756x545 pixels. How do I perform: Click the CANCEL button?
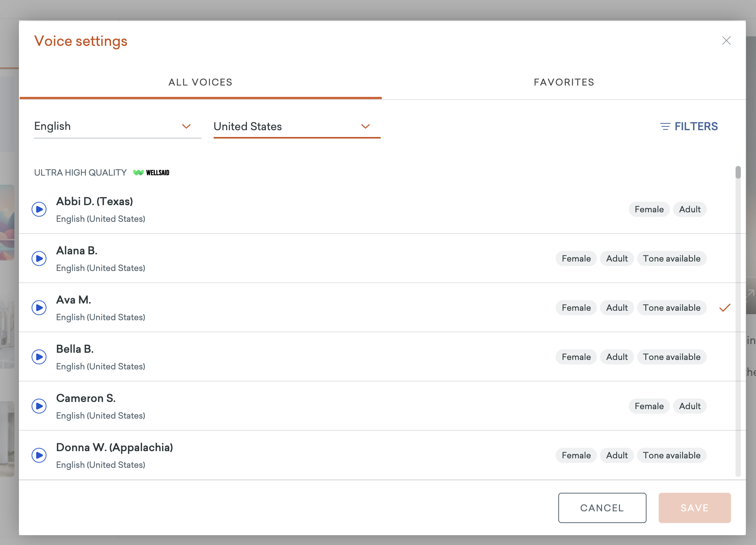pos(602,508)
